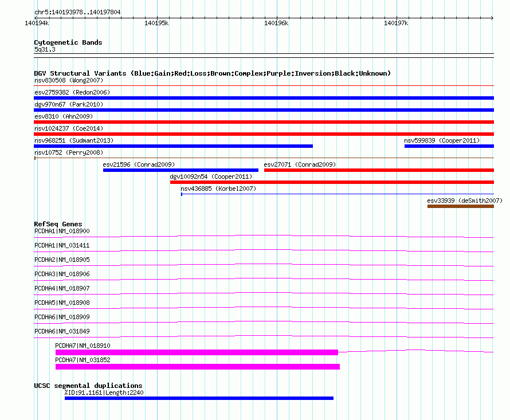The image size is (510, 420).
Task: Select PCDHA6|NM_031849 transcript label
Action: [62, 331]
